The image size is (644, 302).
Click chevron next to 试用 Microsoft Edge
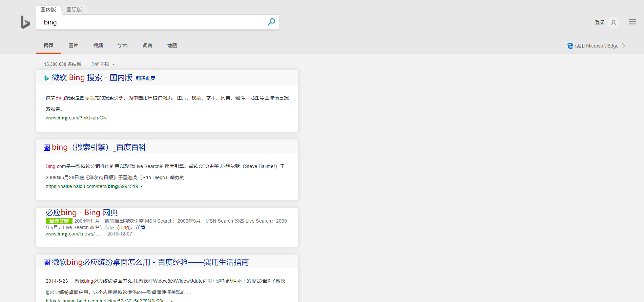623,46
